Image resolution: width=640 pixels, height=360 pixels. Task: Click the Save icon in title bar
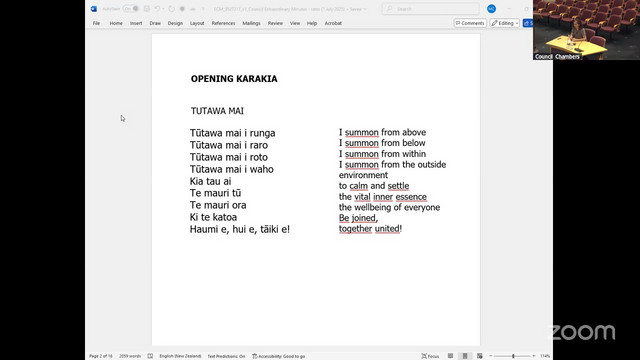(x=147, y=9)
